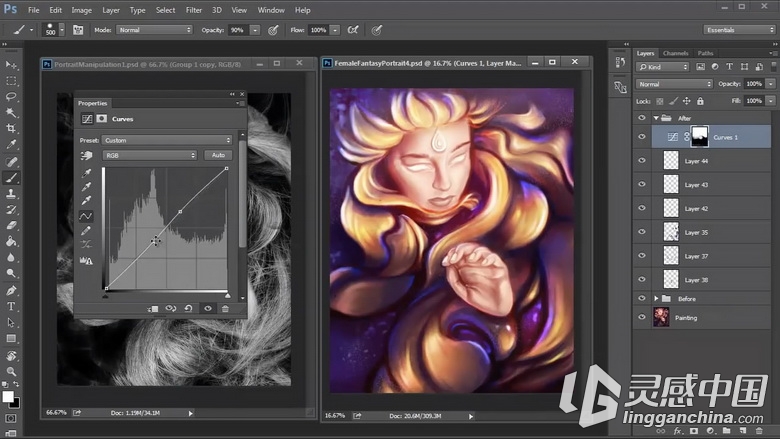Select the Healing Brush tool
The width and height of the screenshot is (780, 439).
click(11, 161)
